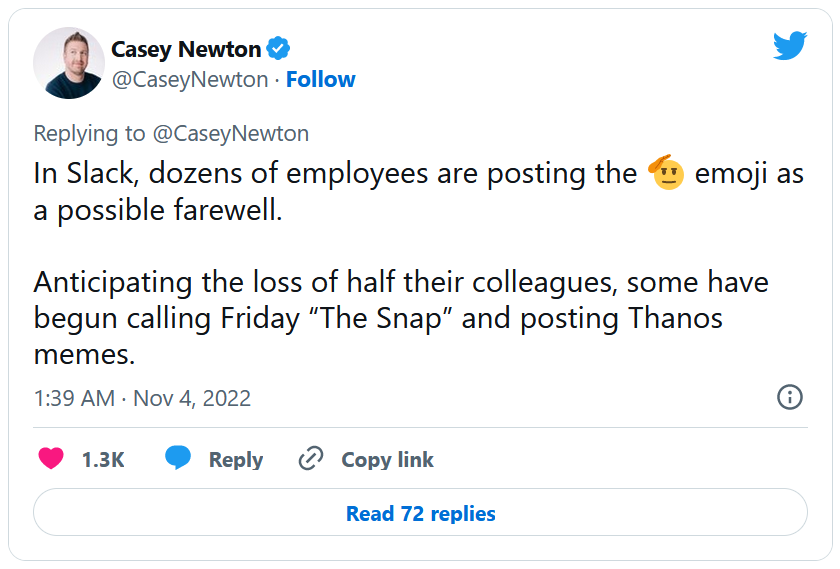The image size is (840, 569).
Task: Click the paragraph mentioning Thanos memes
Action: pyautogui.click(x=400, y=318)
